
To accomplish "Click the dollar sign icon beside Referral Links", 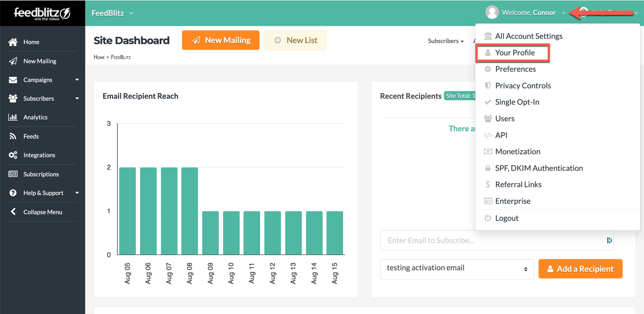I will (488, 185).
